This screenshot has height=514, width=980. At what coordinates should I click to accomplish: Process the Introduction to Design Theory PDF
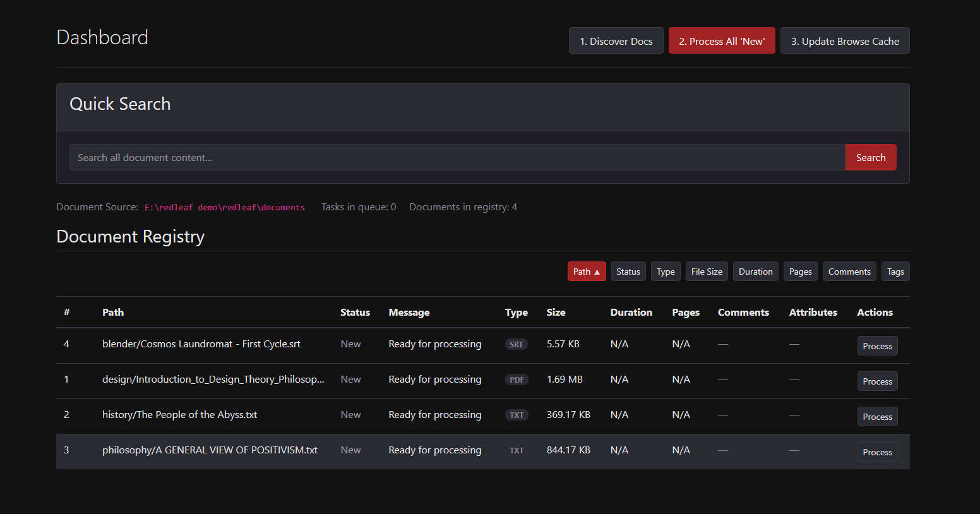tap(876, 381)
